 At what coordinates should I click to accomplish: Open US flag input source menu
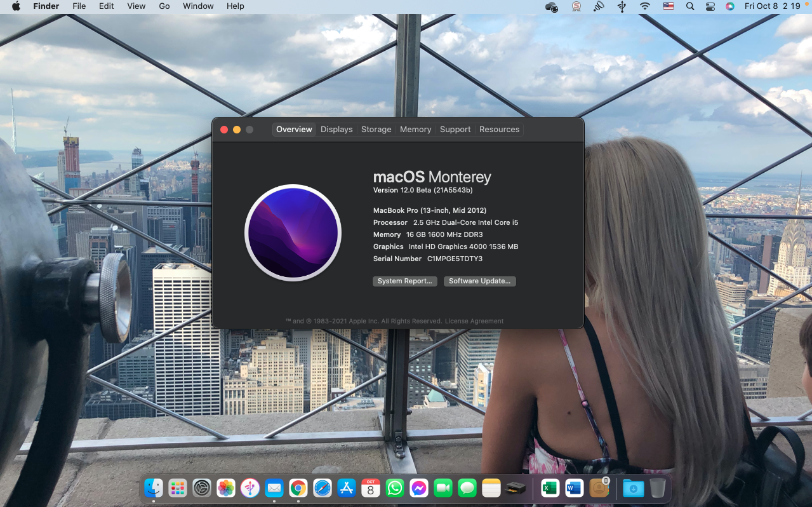point(668,6)
